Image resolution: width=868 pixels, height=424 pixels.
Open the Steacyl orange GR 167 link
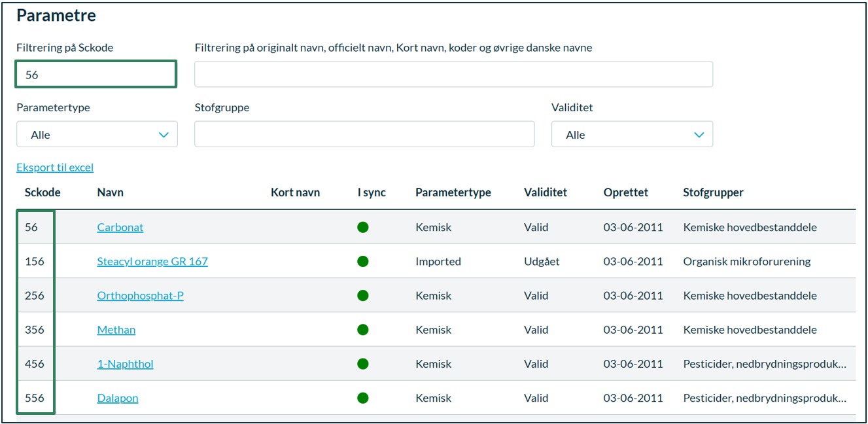pyautogui.click(x=152, y=262)
